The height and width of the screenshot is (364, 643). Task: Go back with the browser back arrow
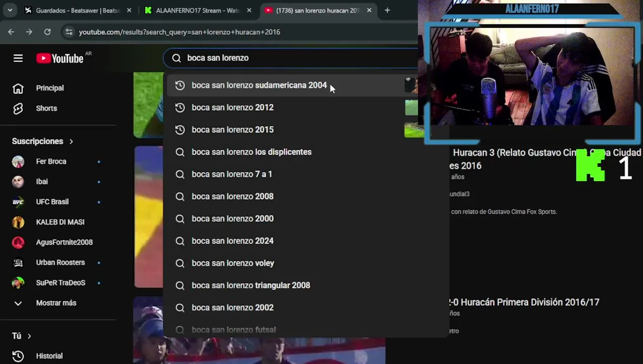[x=11, y=32]
